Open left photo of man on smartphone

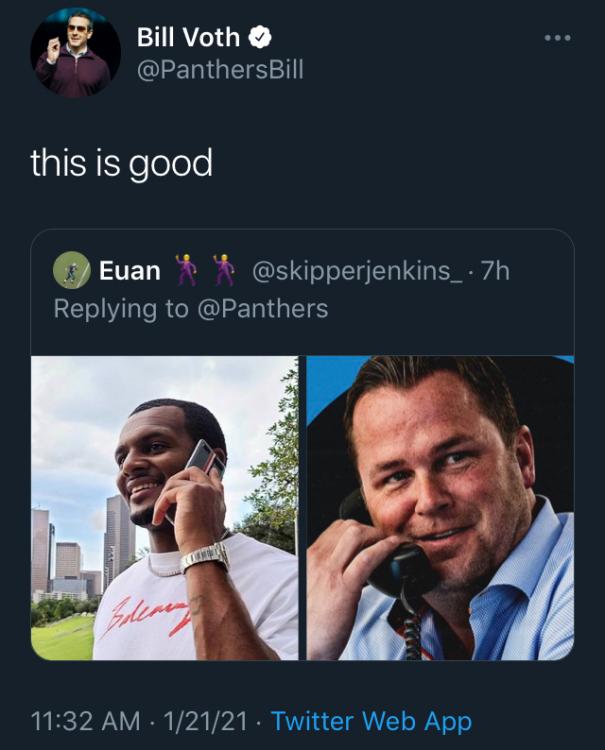tap(164, 507)
